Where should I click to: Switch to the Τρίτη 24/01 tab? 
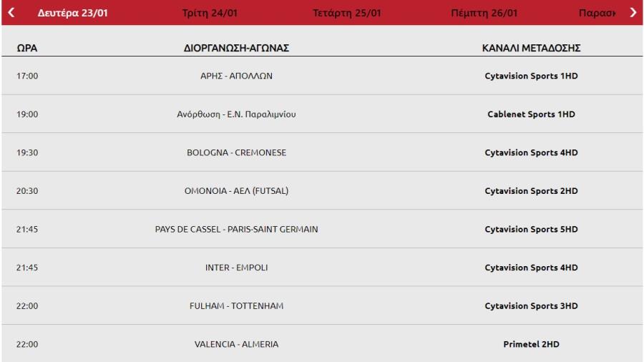coord(210,13)
